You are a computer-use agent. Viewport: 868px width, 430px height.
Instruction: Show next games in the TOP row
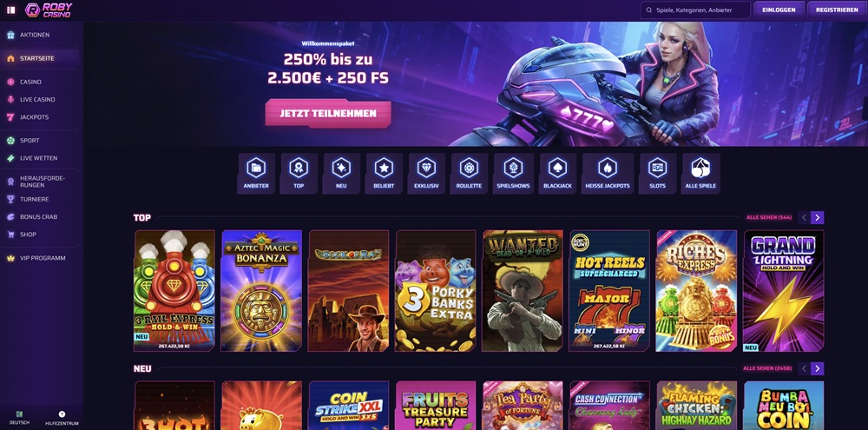(818, 218)
